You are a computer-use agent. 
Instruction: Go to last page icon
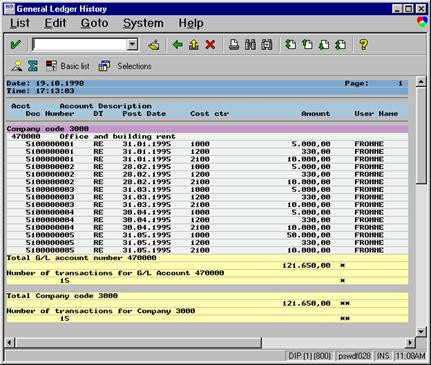click(340, 44)
